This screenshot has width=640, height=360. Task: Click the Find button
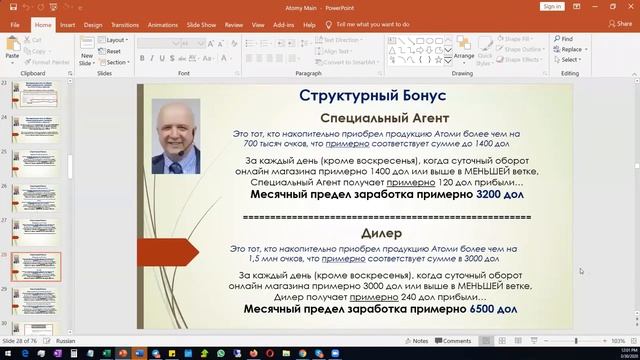[564, 39]
